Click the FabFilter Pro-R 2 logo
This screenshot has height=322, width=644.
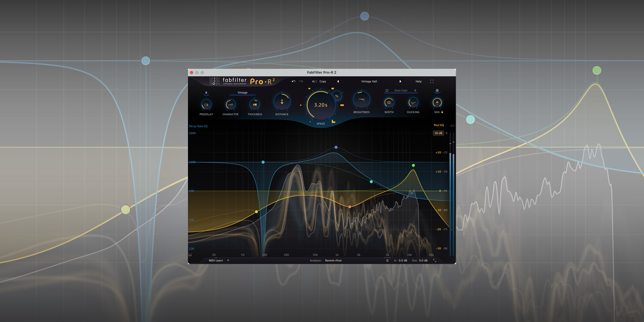(x=242, y=81)
